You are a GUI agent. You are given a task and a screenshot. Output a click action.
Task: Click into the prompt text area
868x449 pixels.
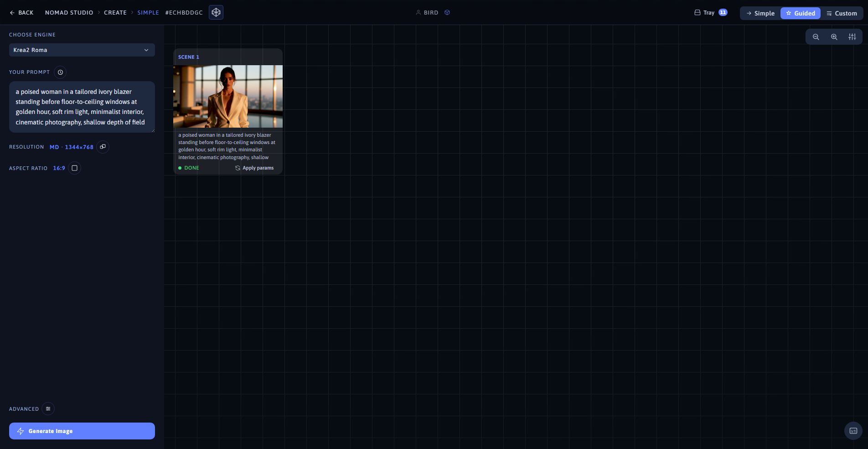pos(82,107)
